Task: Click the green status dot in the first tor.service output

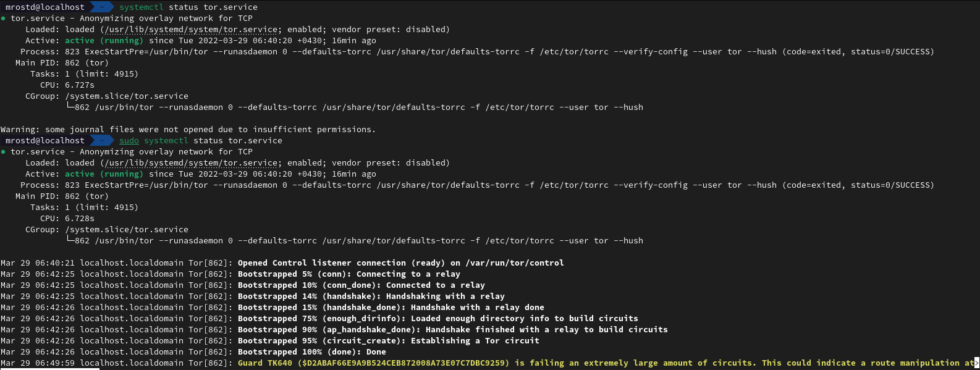Action: pos(4,19)
